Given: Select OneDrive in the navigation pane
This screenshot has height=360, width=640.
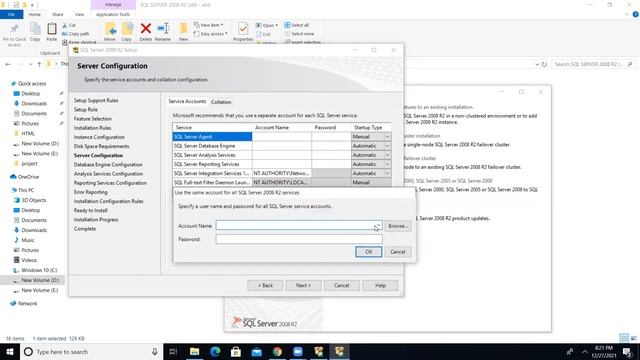Looking at the screenshot, I should (28, 177).
